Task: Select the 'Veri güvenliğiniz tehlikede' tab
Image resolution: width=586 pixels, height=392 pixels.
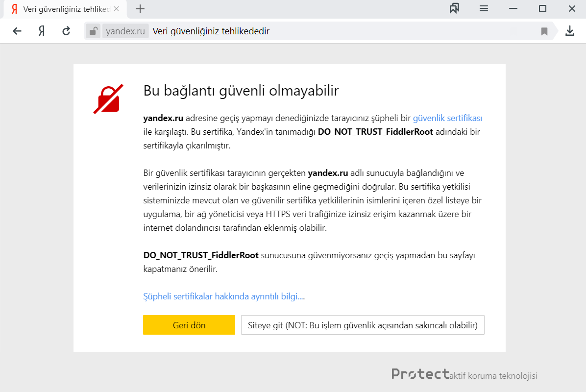Action: pyautogui.click(x=65, y=9)
